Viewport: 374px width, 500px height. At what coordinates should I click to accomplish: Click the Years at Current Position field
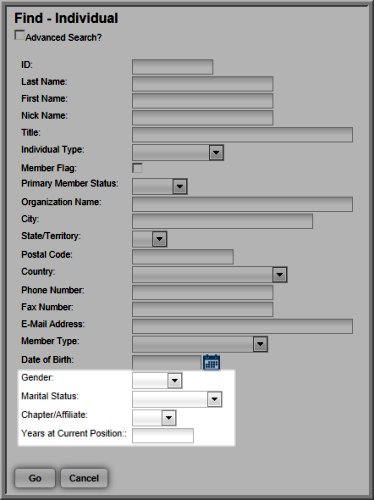163,436
